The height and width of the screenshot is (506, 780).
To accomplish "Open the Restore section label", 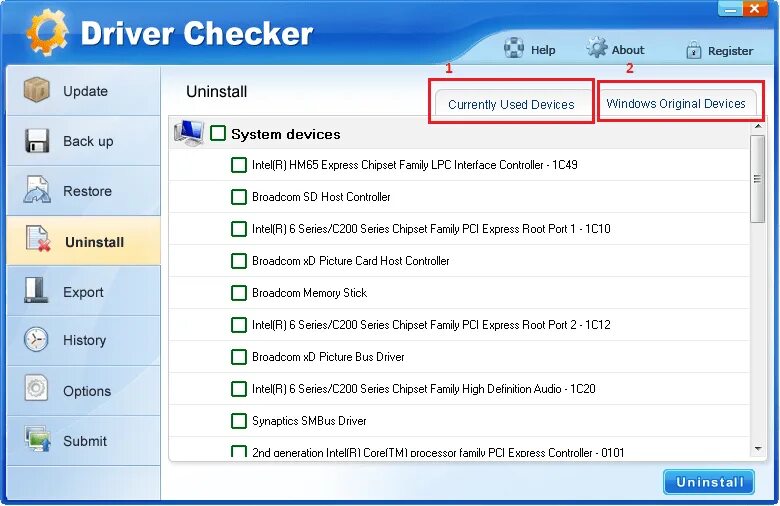I will tap(88, 191).
